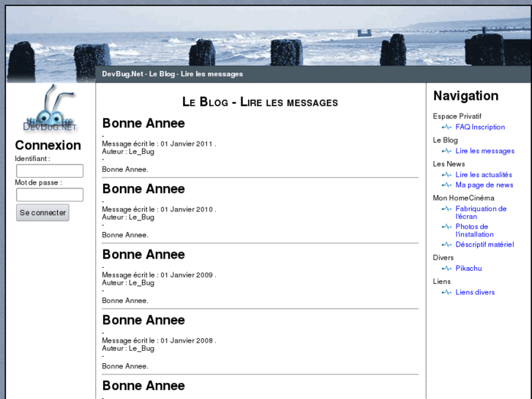532x399 pixels.
Task: Click the 'Mot de passe :' label
Action: pyautogui.click(x=38, y=182)
